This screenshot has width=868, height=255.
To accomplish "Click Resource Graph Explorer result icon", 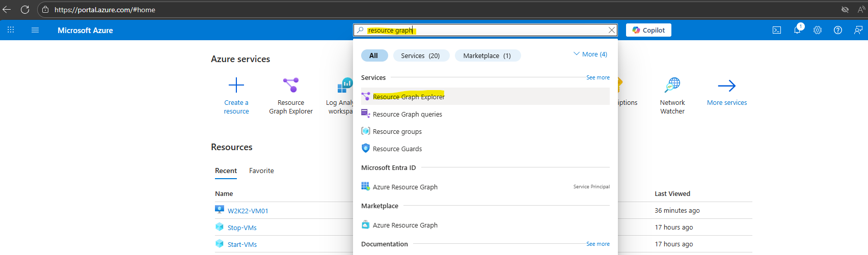I will click(x=366, y=96).
